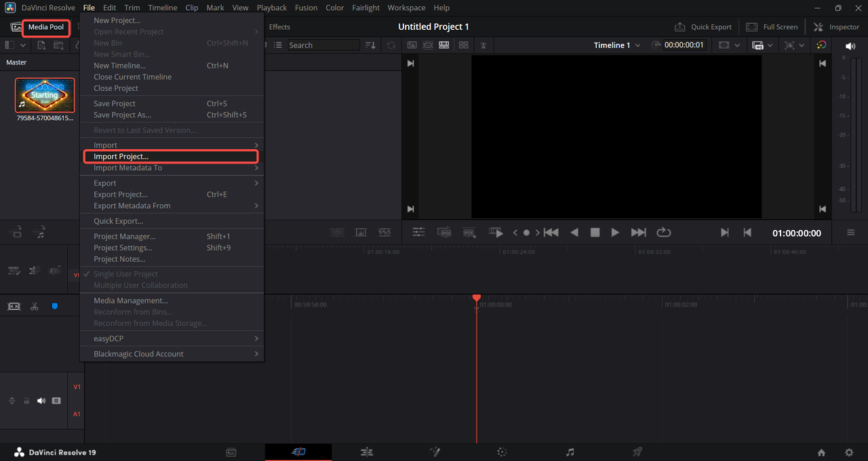This screenshot has width=868, height=461.
Task: Switch to the Fusion page
Action: click(435, 452)
